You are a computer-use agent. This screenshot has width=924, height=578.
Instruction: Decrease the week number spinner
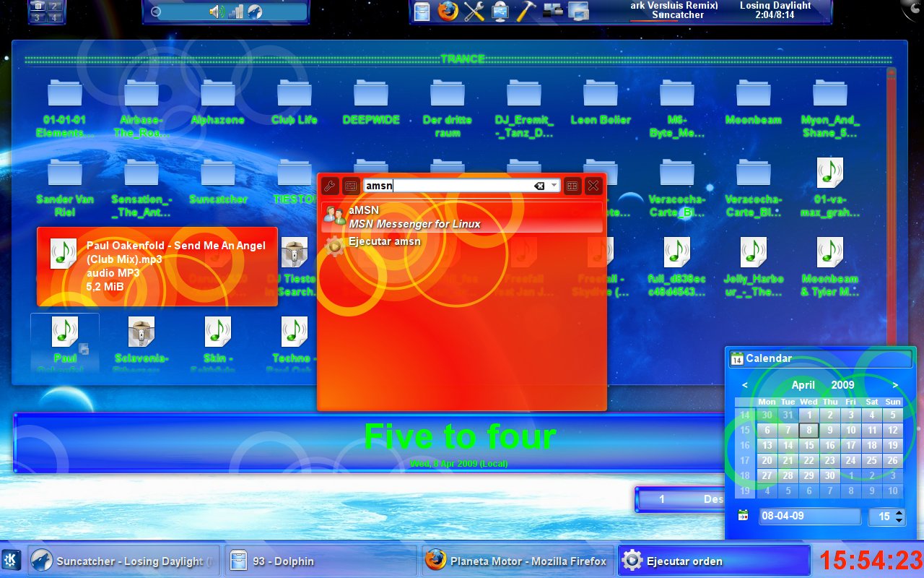point(899,520)
